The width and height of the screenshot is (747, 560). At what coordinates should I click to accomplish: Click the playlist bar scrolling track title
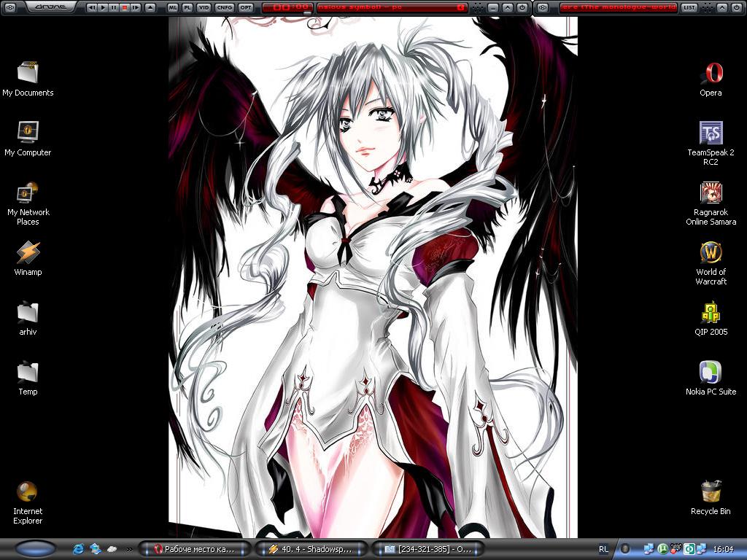619,7
